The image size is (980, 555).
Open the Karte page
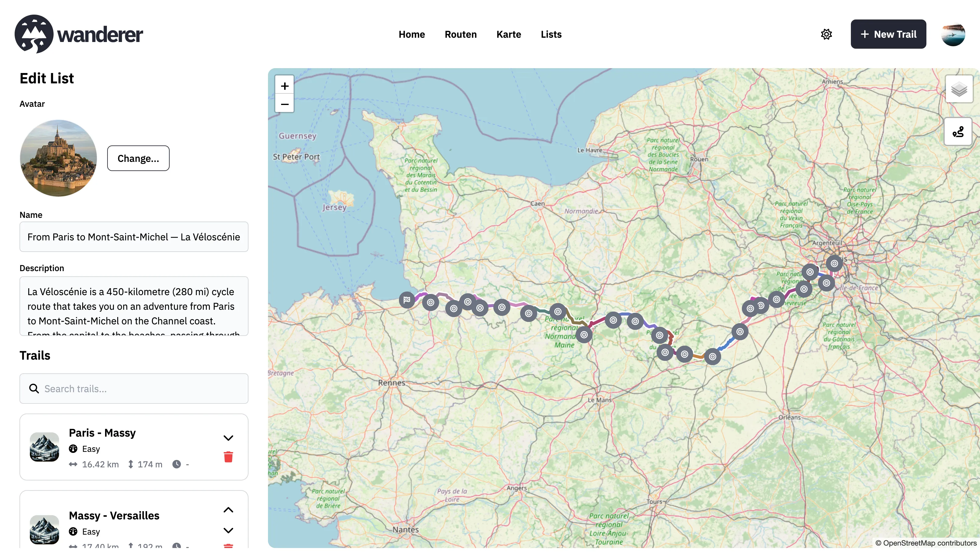(x=509, y=34)
